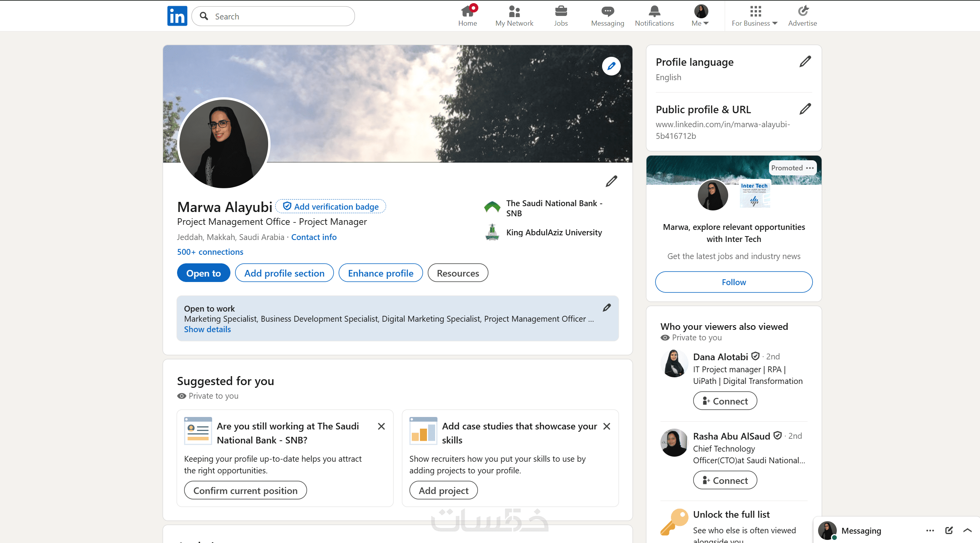Click the key icon beside Unlock the full list
980x543 pixels.
point(674,522)
